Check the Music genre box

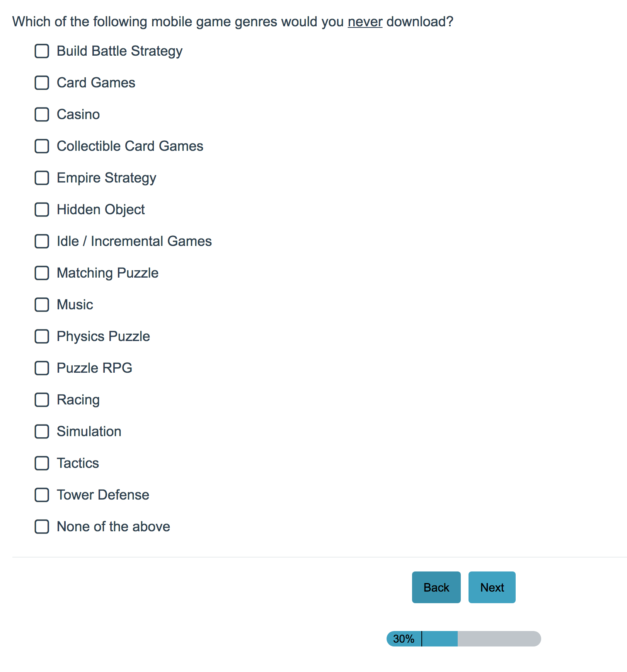(x=42, y=305)
